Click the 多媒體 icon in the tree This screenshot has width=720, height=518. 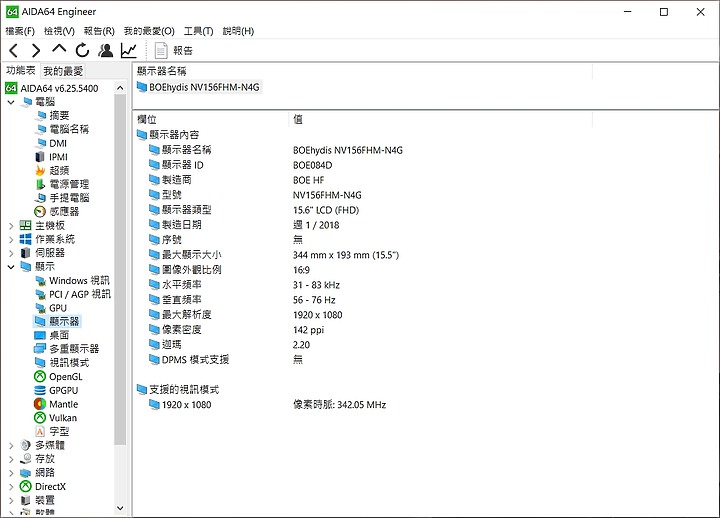(26, 445)
